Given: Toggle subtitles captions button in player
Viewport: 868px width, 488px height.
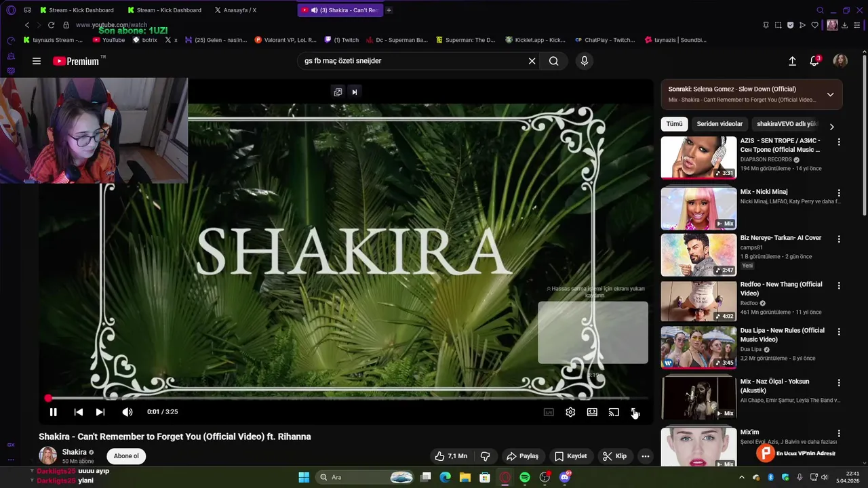Looking at the screenshot, I should (x=549, y=412).
